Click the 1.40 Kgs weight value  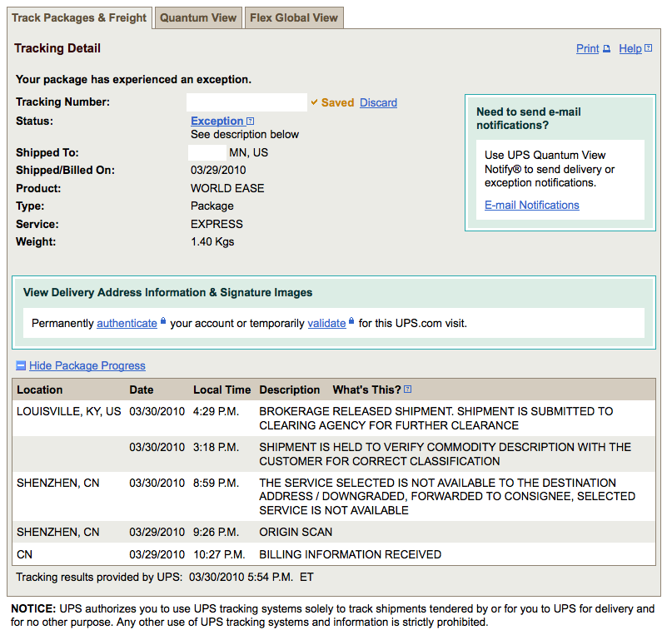[x=212, y=242]
